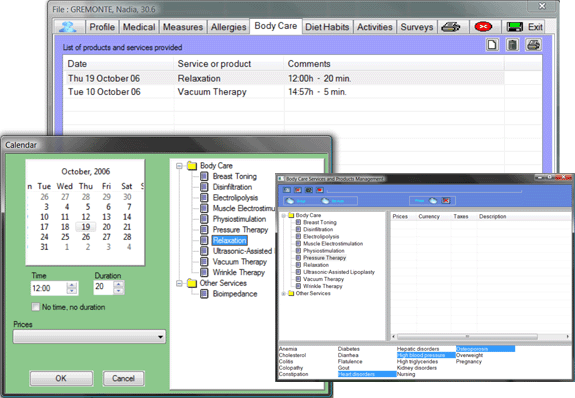Toggle the Osteoporosis condition in Management window
This screenshot has height=398, width=575.
pos(485,349)
